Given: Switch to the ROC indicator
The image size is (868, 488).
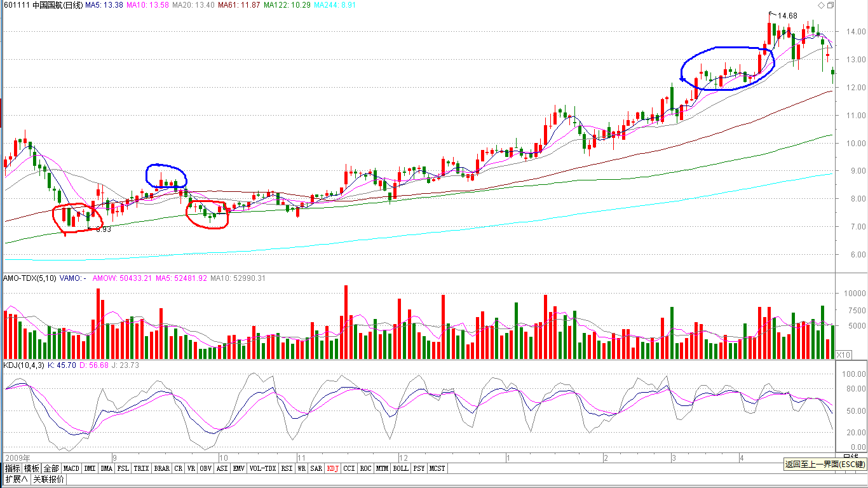Looking at the screenshot, I should [x=365, y=468].
